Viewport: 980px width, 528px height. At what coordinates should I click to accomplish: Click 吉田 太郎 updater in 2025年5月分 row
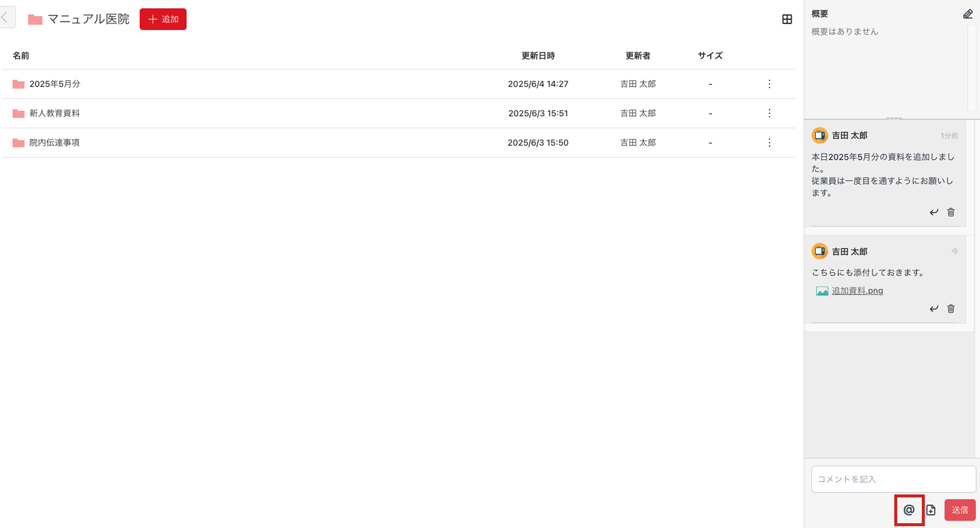638,84
